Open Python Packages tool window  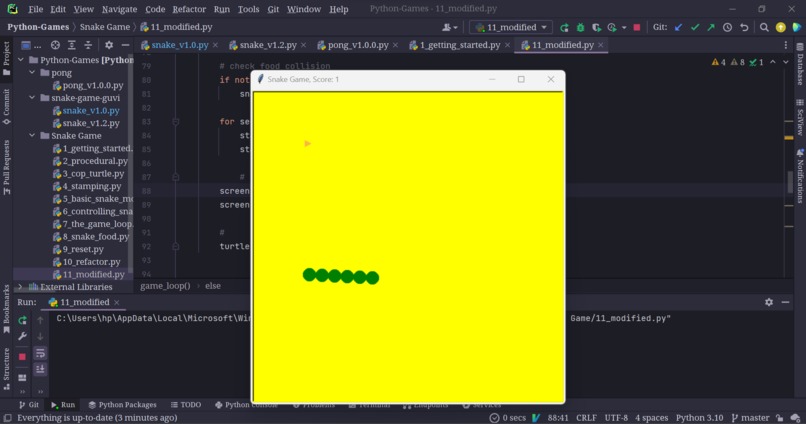(122, 405)
